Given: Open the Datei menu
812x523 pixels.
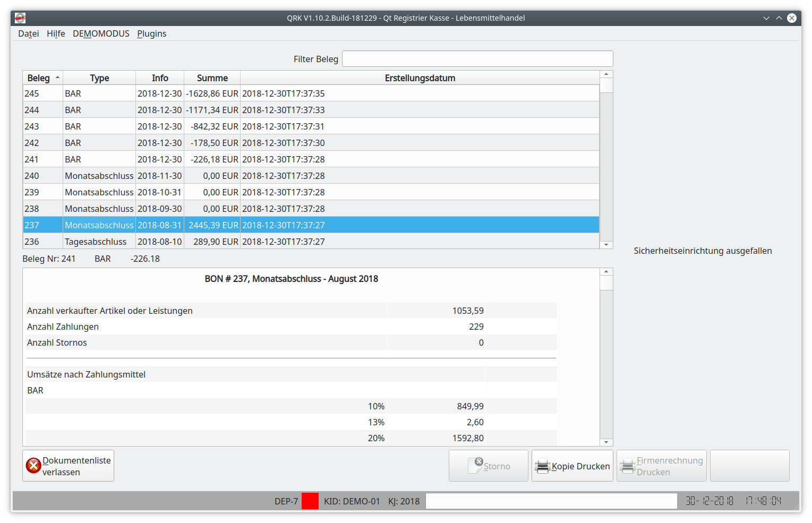Looking at the screenshot, I should pyautogui.click(x=29, y=33).
